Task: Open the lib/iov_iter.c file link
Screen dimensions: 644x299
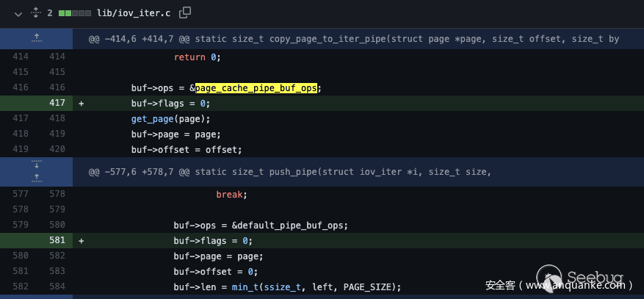Action: pyautogui.click(x=134, y=13)
